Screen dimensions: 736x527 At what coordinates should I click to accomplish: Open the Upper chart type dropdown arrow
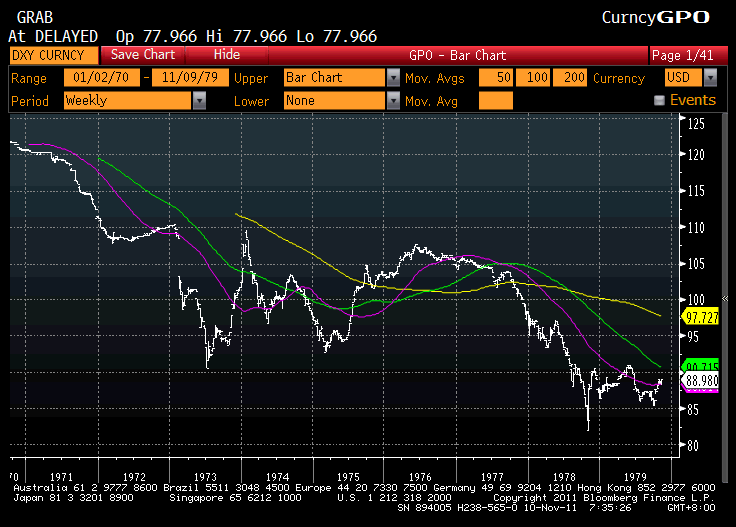pyautogui.click(x=393, y=78)
